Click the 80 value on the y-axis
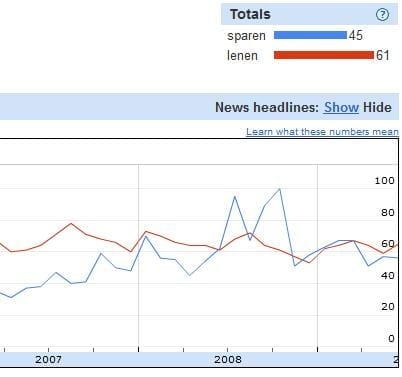 pyautogui.click(x=388, y=212)
